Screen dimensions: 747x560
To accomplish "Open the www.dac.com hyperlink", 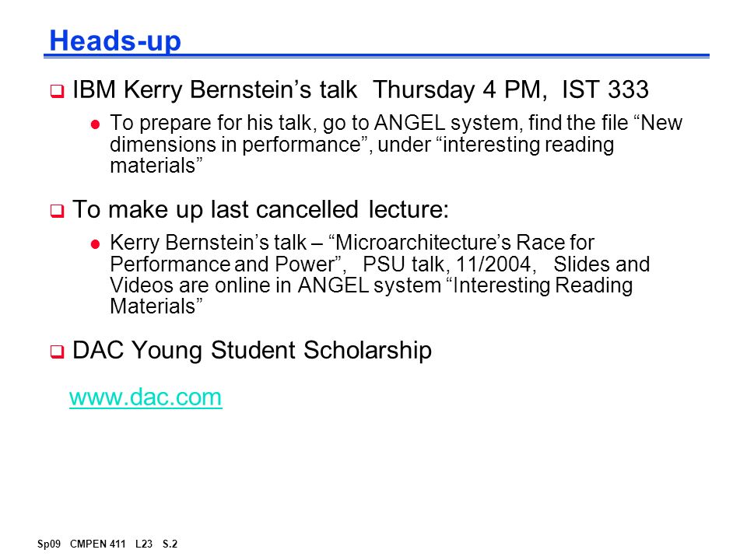I will coord(146,397).
